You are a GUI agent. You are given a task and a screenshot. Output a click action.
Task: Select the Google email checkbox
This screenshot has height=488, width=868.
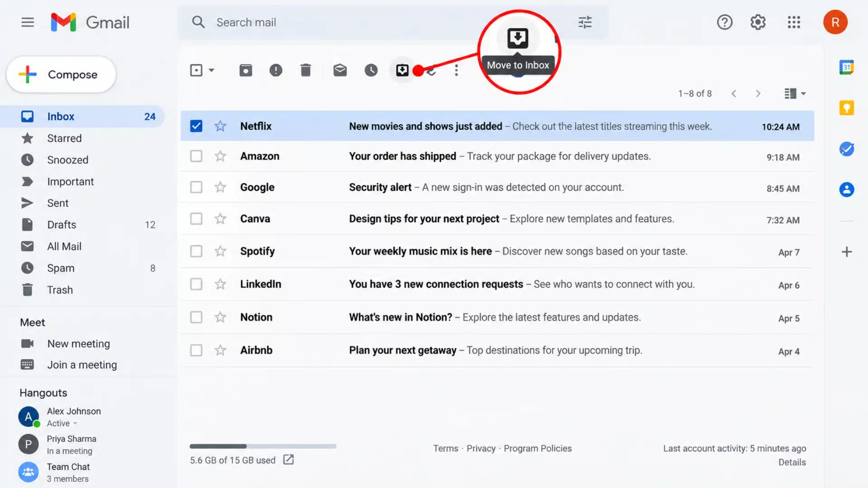pos(196,187)
